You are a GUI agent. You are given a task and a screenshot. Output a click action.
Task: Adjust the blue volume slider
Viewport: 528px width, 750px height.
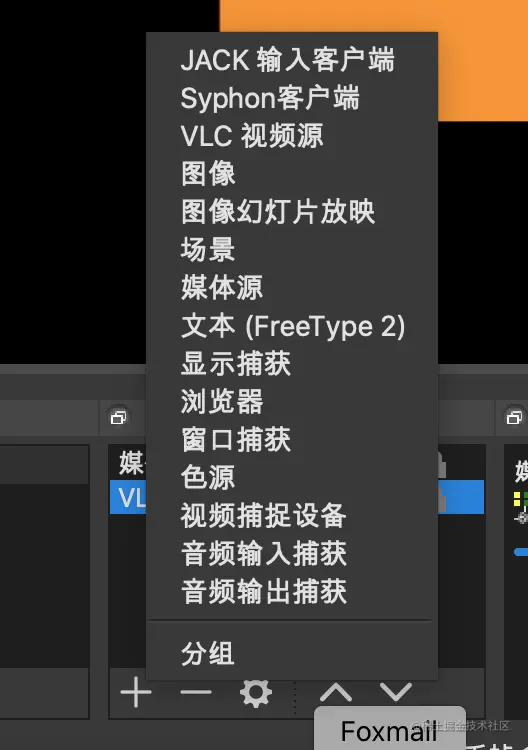(521, 552)
